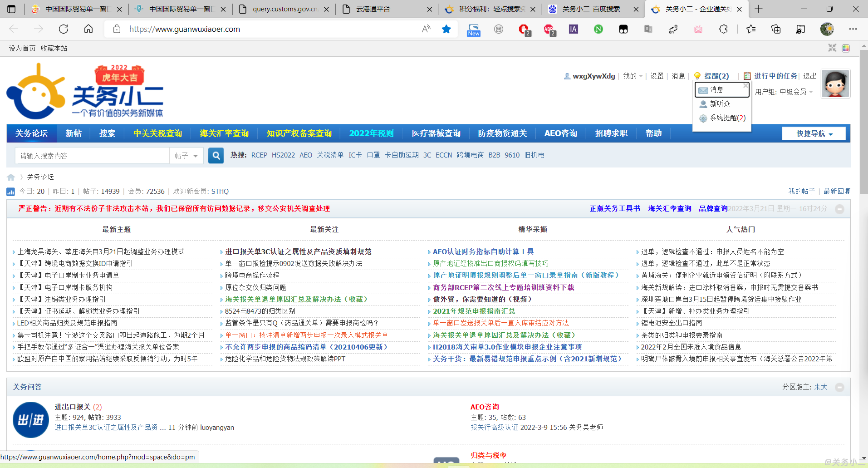Click the green N extension icon
Image resolution: width=868 pixels, height=468 pixels.
[598, 29]
